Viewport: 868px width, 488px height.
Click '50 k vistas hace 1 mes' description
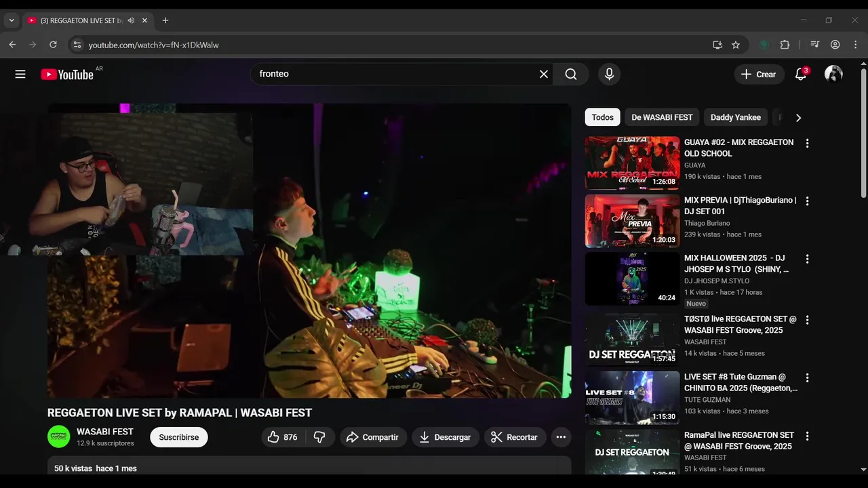[96, 468]
